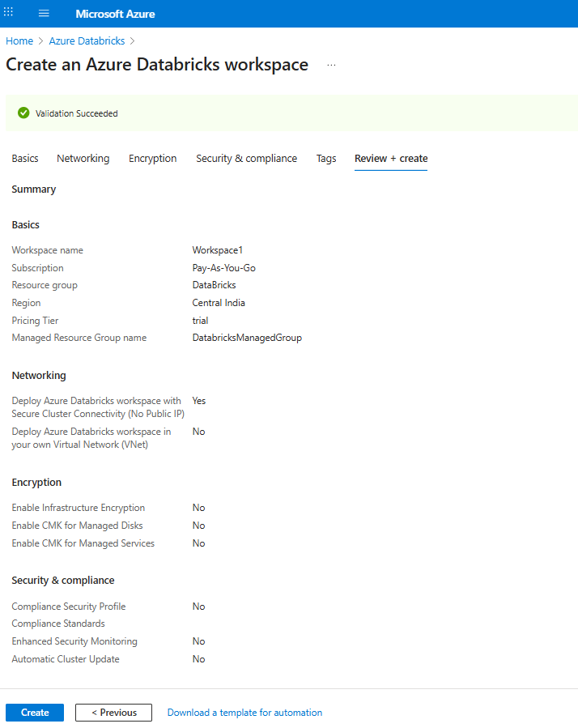578x728 pixels.
Task: Open the Security & compliance tab
Action: pos(247,159)
